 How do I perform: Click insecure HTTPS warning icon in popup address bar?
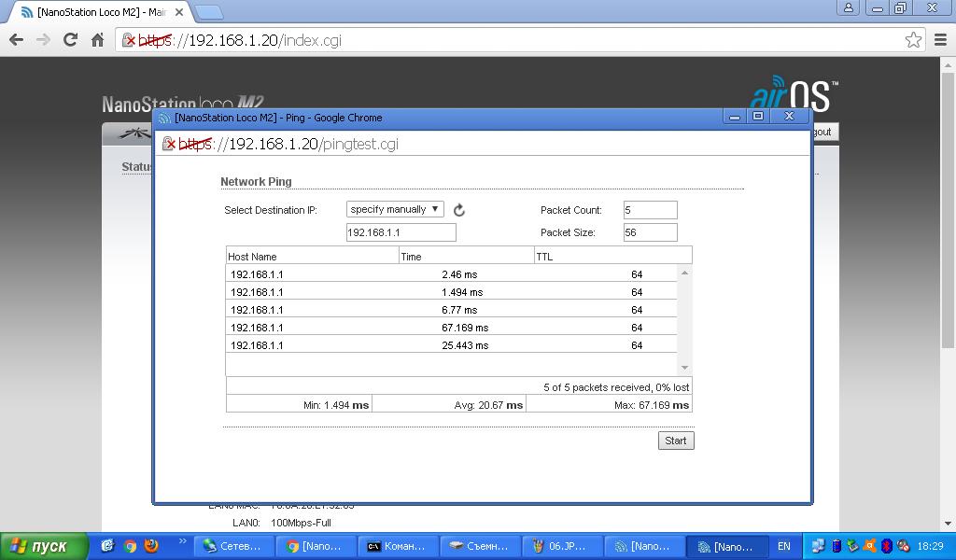pos(169,144)
